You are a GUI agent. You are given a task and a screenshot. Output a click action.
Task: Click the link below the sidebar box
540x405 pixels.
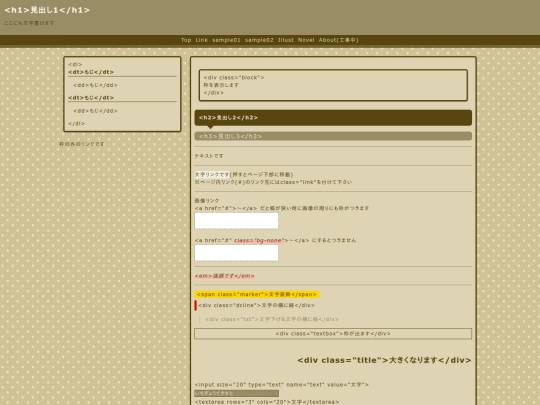click(x=82, y=144)
